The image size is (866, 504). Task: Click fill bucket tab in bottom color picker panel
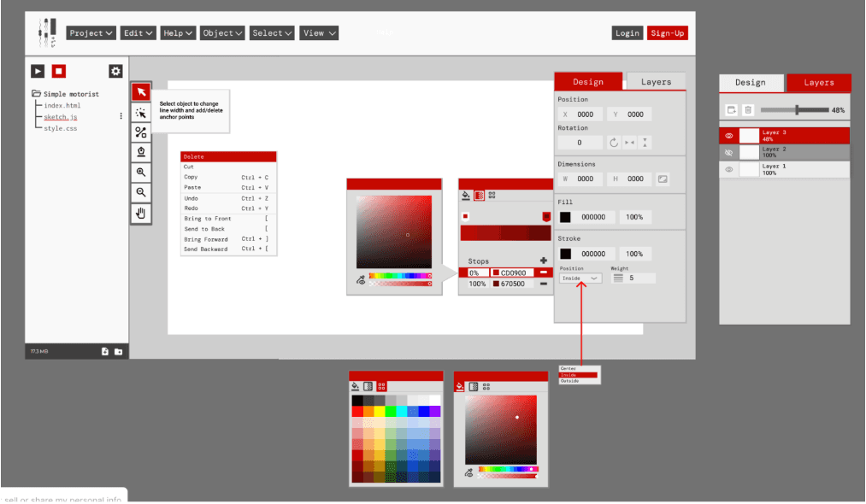tap(460, 386)
